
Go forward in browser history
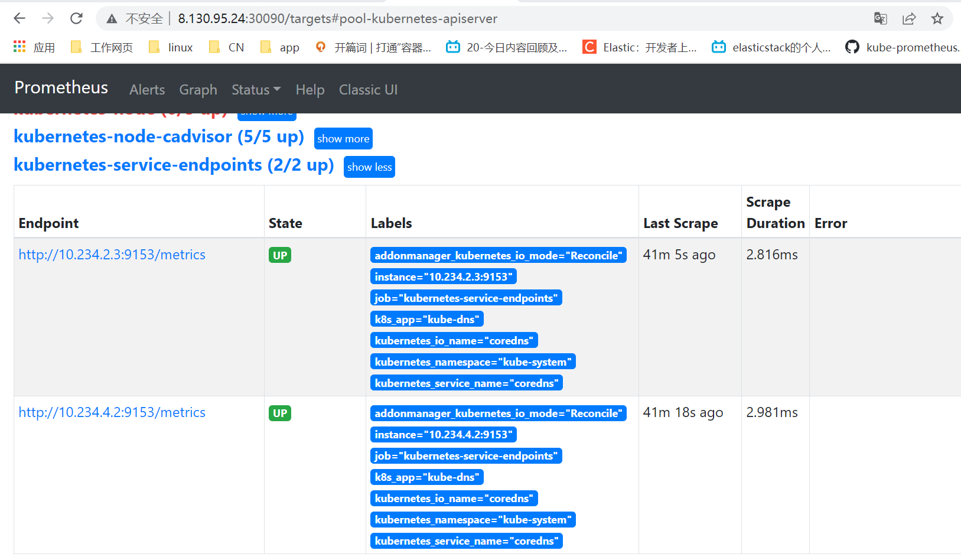[x=48, y=18]
